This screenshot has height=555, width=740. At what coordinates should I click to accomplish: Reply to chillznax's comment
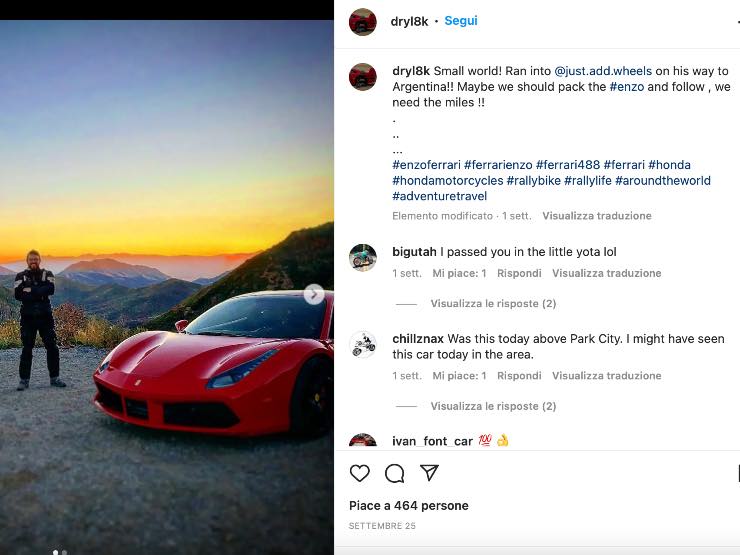coord(519,376)
